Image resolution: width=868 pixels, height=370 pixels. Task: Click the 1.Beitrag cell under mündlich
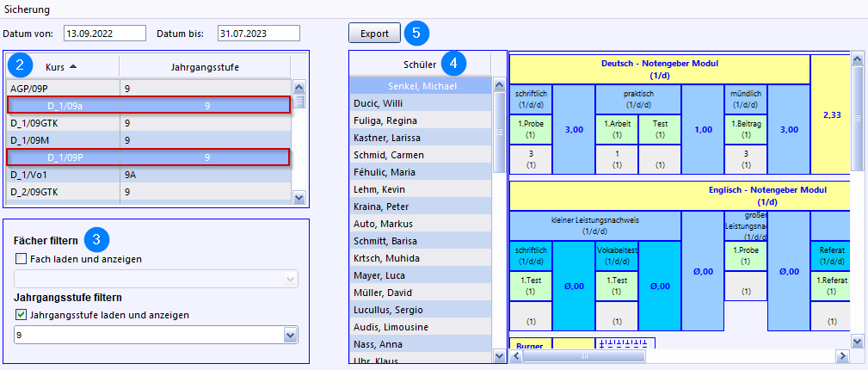pyautogui.click(x=746, y=129)
